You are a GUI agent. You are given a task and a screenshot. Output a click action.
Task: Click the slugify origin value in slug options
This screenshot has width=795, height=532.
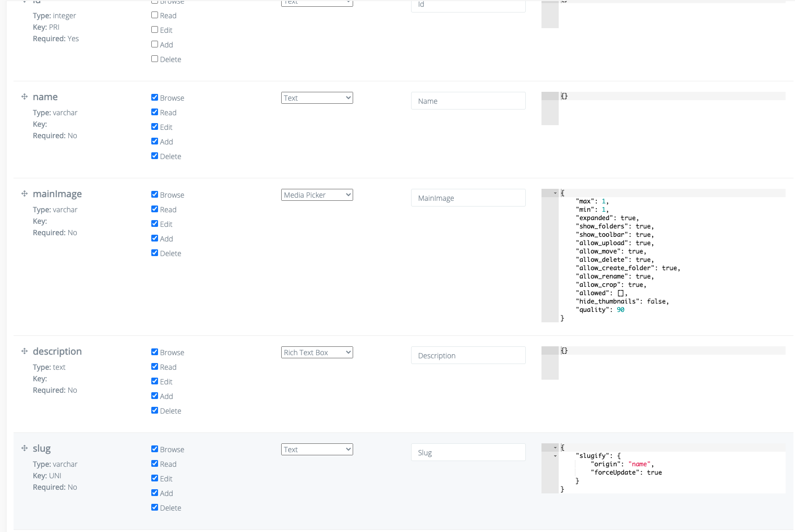tap(640, 464)
